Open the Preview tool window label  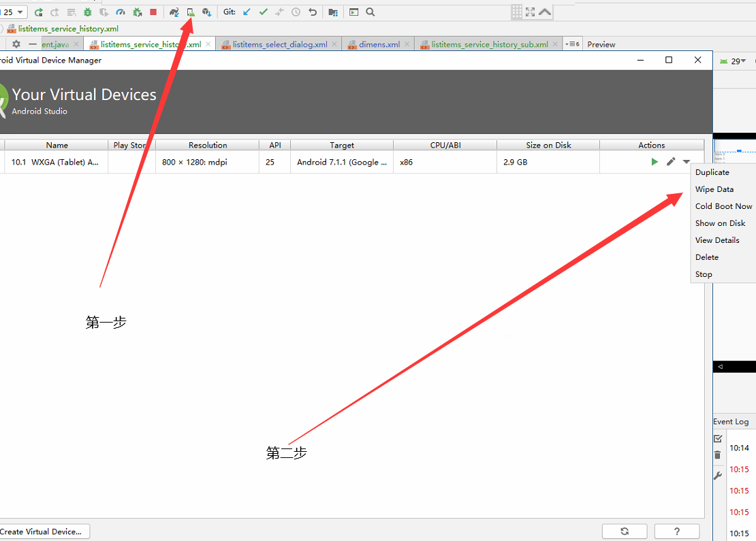pos(601,44)
